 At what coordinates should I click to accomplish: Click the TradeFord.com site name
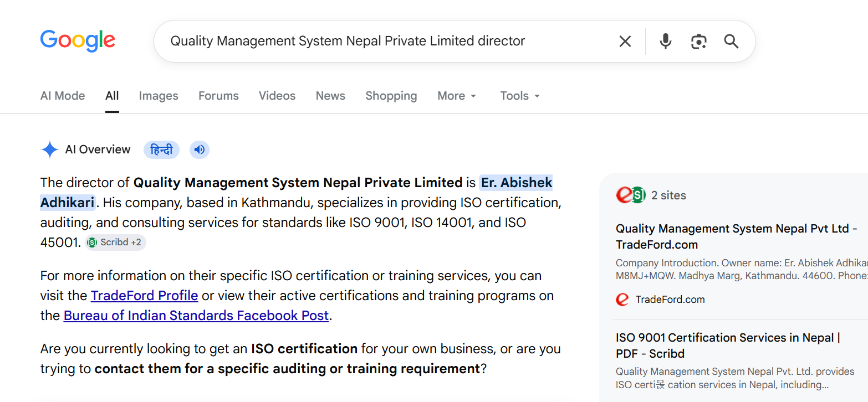point(670,300)
